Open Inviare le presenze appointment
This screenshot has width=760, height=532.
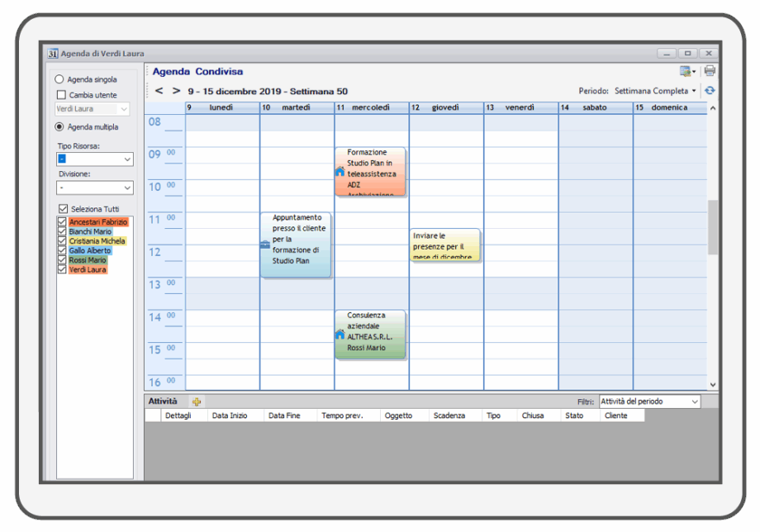[445, 245]
